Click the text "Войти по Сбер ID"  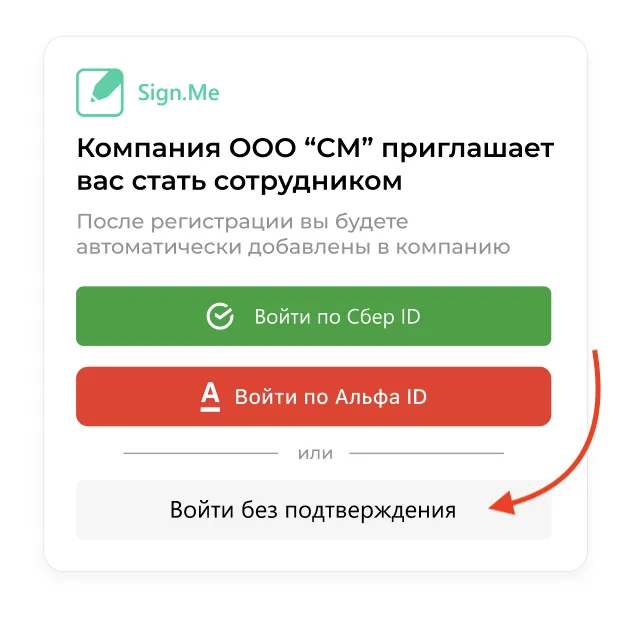337,317
